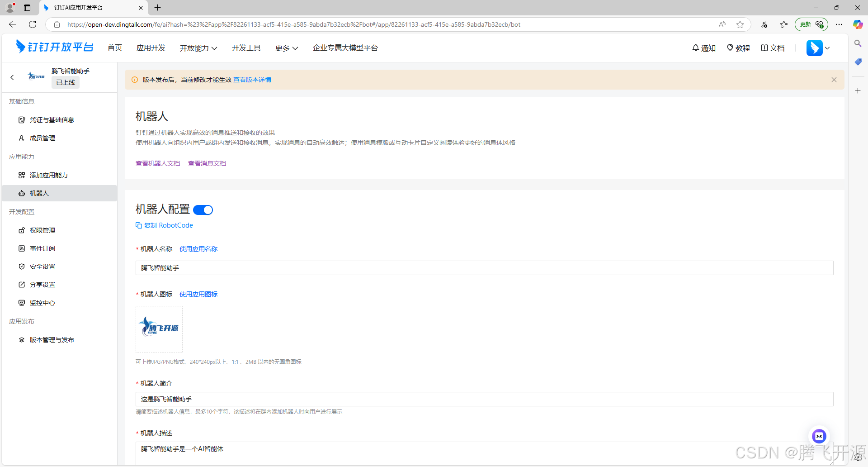Open 添加应用能力 in the sidebar
Viewport: 868px width, 467px height.
tap(59, 175)
